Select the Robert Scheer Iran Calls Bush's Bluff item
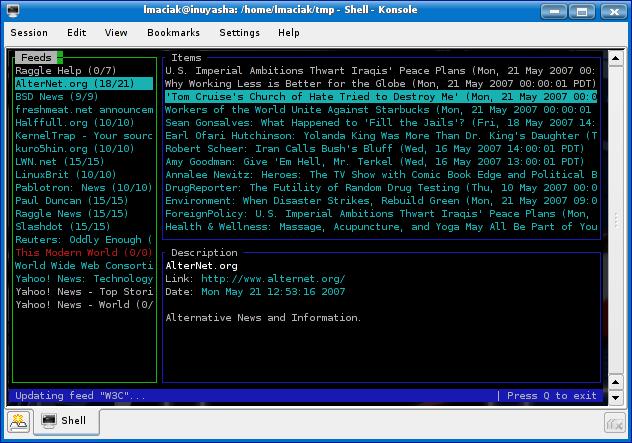Screen dimensions: 632x443 (x=380, y=149)
